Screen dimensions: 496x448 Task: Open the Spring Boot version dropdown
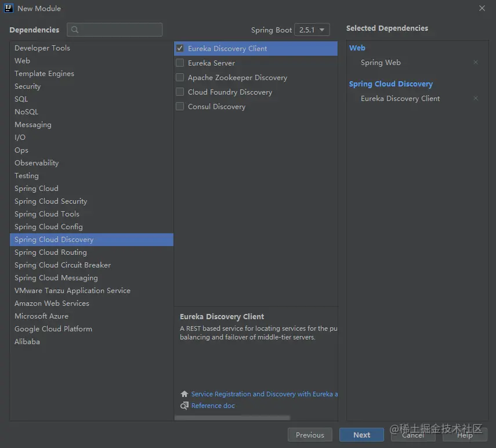(x=312, y=30)
